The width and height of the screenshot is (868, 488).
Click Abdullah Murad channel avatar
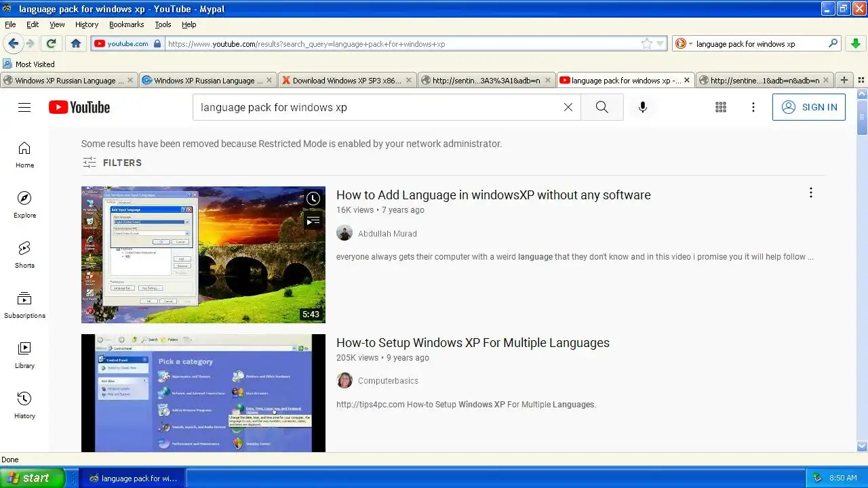(x=344, y=232)
